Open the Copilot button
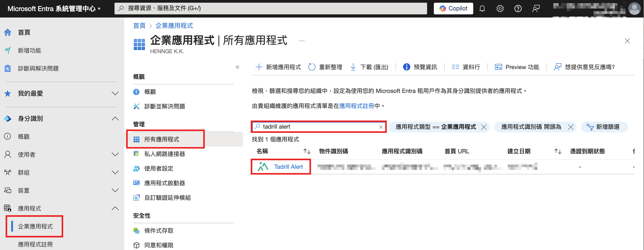Screen dimensions: 644x250 pyautogui.click(x=453, y=9)
